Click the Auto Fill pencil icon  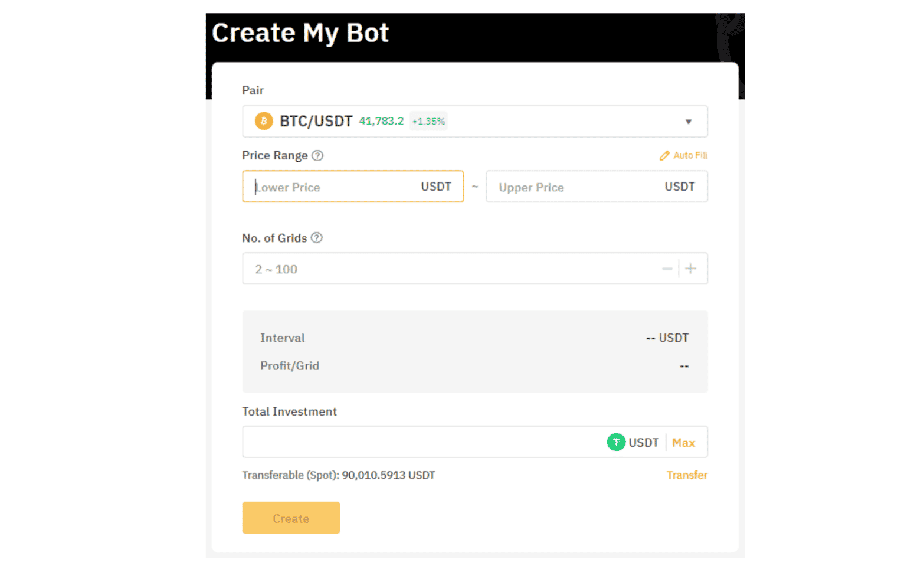(x=664, y=155)
